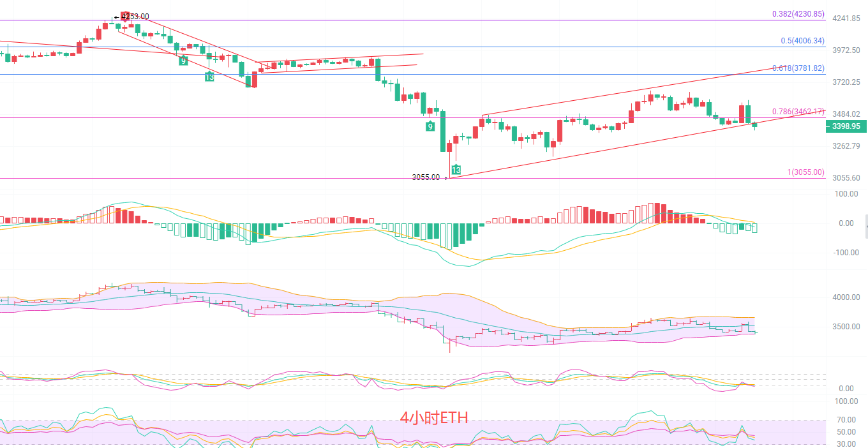Click green 13 marker above the 3055.00 low
The image size is (868, 448).
pyautogui.click(x=456, y=170)
